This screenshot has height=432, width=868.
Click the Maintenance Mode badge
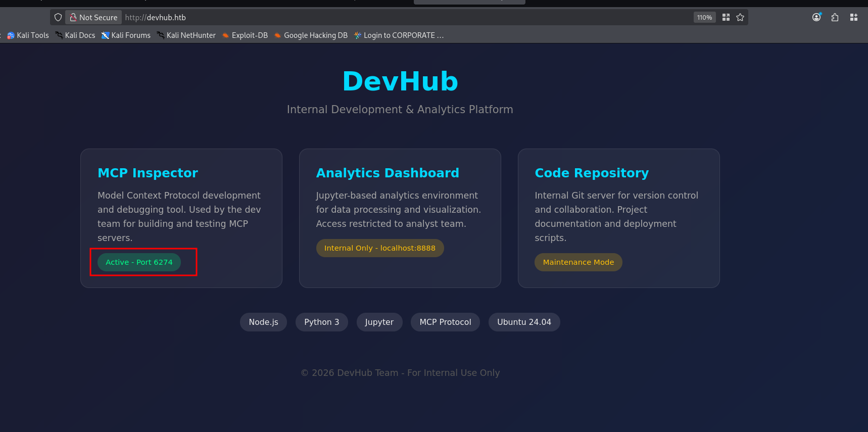coord(578,262)
